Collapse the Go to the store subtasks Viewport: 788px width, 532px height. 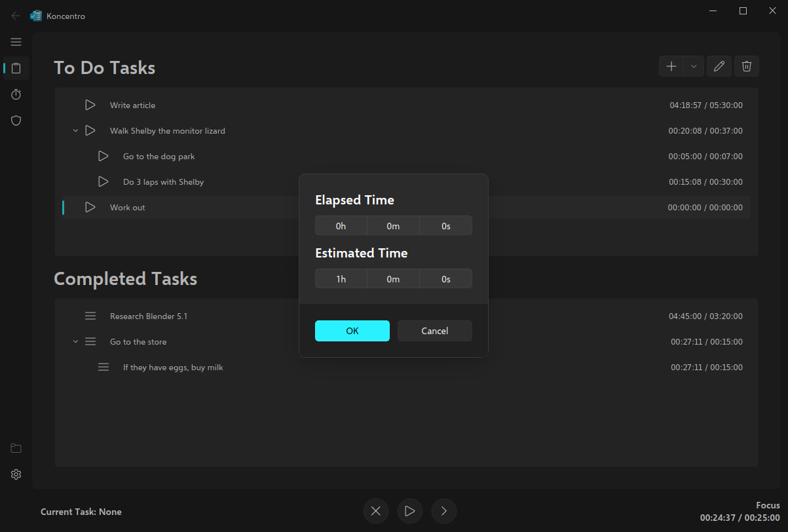pos(75,342)
